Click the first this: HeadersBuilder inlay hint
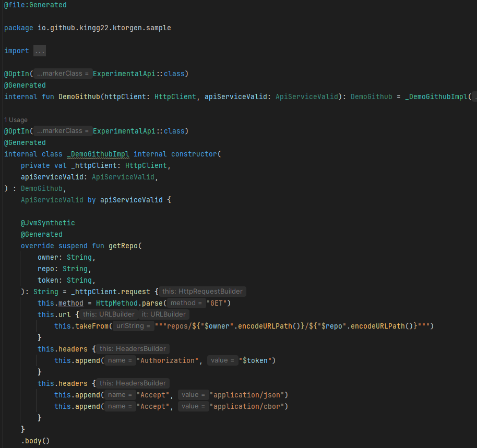477x448 pixels. (x=133, y=348)
